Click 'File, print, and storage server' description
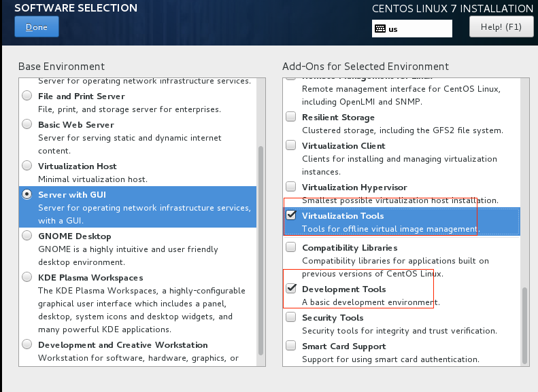Viewport: 538px width, 392px height. pyautogui.click(x=129, y=109)
